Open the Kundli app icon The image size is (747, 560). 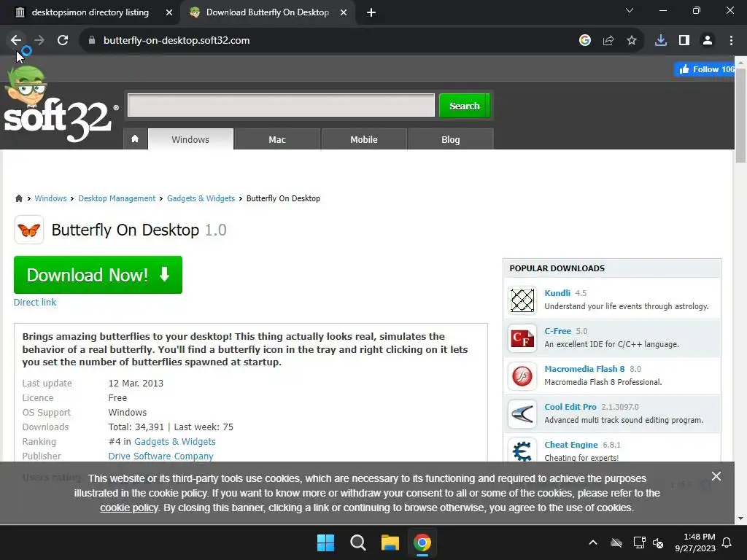(x=522, y=300)
